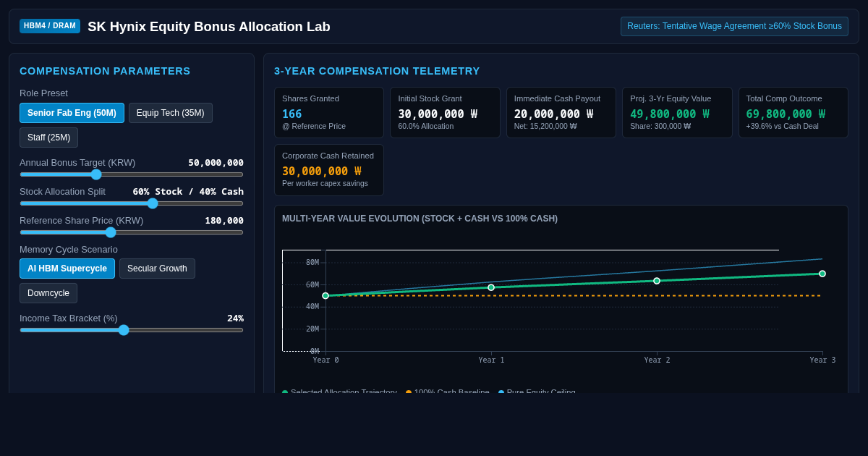Open the Reuters wage agreement banner
Screen dimensions: 868x456
tap(734, 26)
